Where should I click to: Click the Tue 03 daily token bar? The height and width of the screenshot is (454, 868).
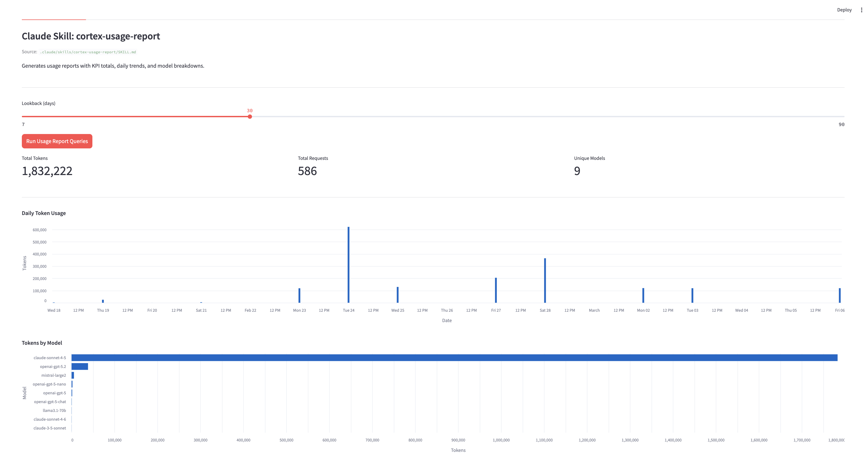pos(692,295)
